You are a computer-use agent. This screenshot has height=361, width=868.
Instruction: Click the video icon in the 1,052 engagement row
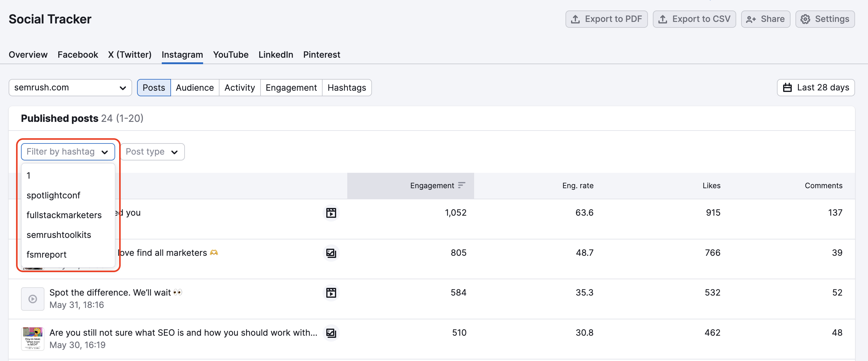click(x=331, y=213)
